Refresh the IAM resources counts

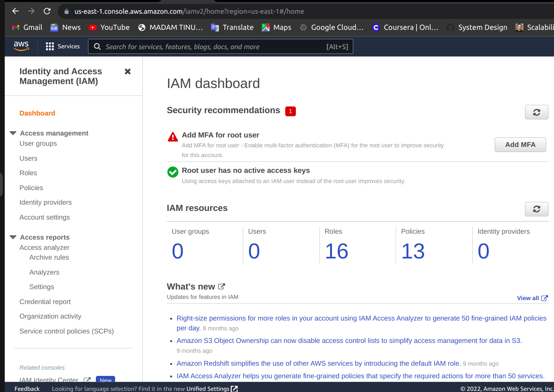pyautogui.click(x=536, y=209)
